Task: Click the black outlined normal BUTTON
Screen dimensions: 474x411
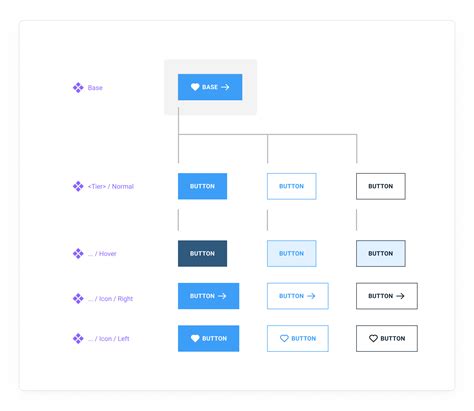Action: click(x=381, y=186)
